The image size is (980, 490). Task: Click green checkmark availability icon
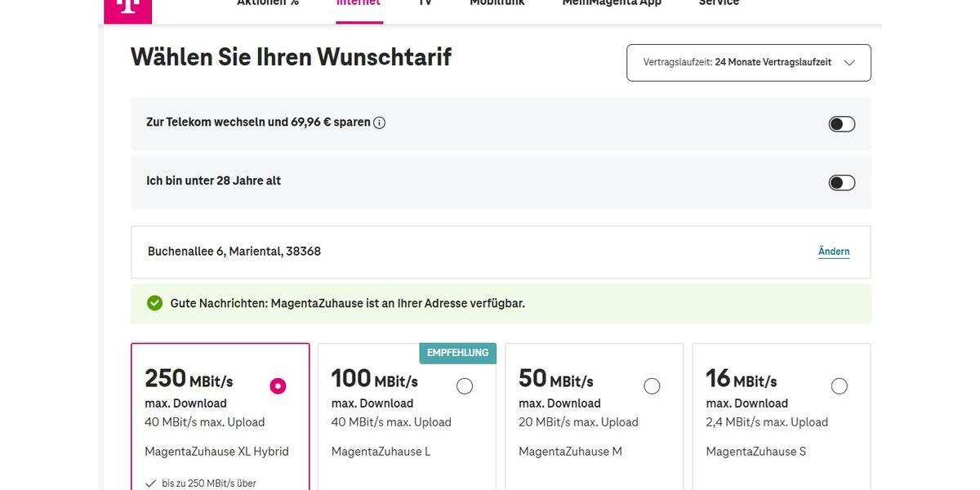click(154, 303)
